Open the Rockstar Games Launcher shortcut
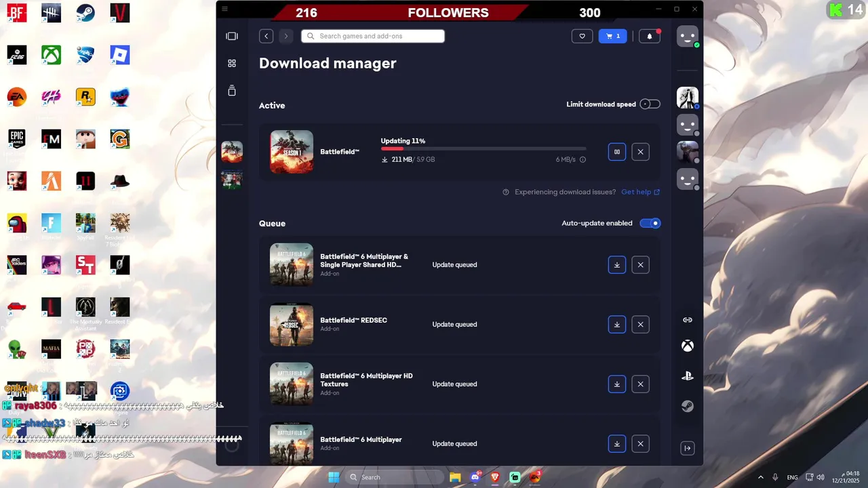Viewport: 868px width, 488px height. 85,97
